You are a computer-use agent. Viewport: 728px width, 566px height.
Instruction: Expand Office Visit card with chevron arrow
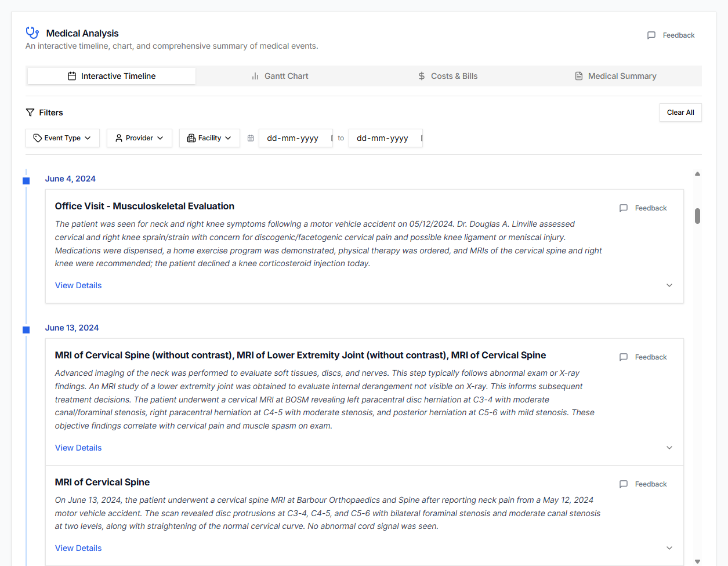point(669,285)
